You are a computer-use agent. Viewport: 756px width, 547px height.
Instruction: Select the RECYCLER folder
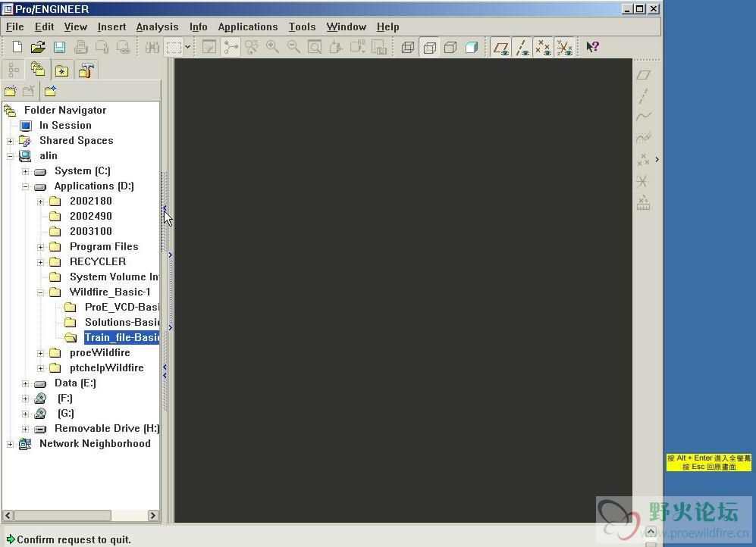tap(98, 262)
